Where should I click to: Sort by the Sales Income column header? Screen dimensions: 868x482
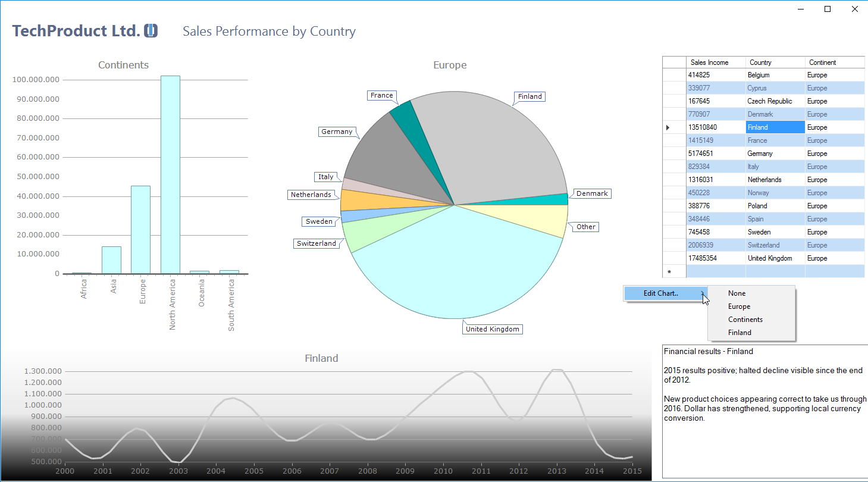(715, 62)
